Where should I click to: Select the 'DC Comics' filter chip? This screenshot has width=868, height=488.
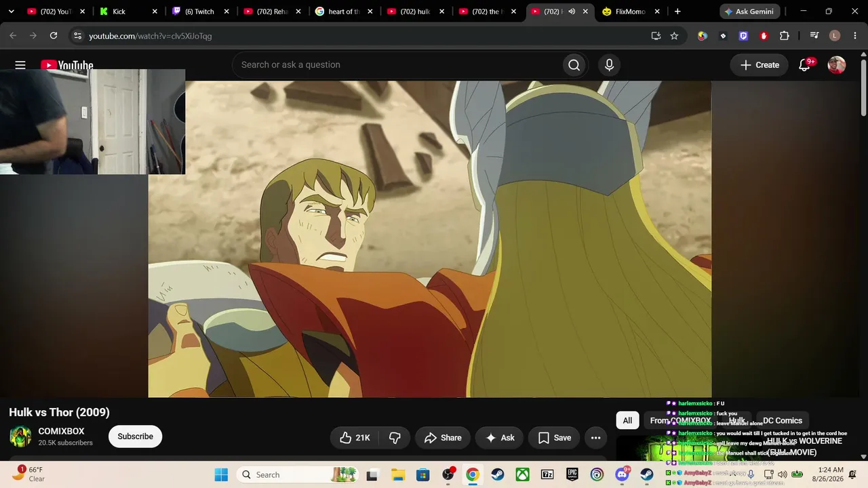click(x=782, y=420)
